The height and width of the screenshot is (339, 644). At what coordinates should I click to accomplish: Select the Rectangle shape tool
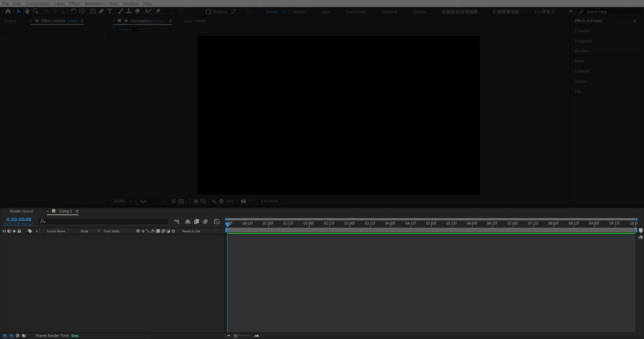tap(93, 11)
